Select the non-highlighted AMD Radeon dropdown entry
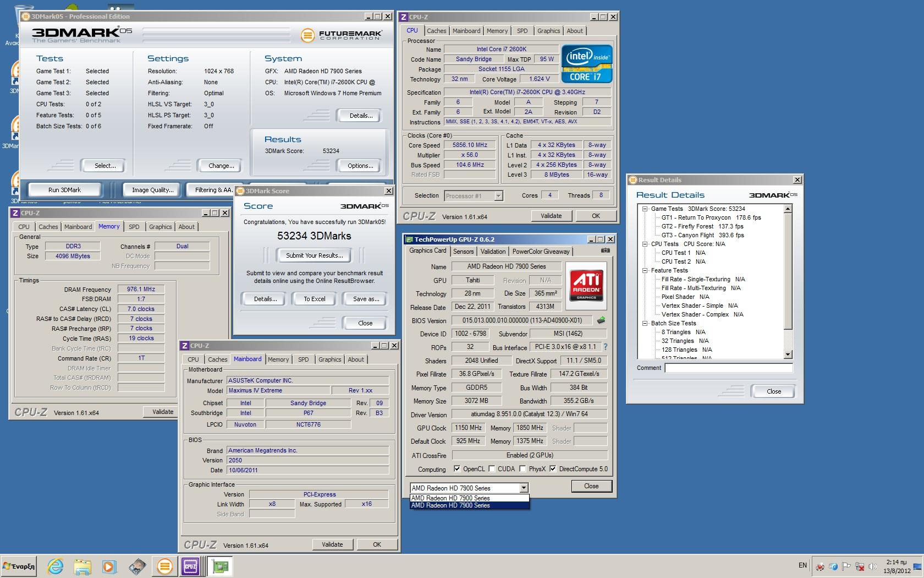 pos(470,498)
